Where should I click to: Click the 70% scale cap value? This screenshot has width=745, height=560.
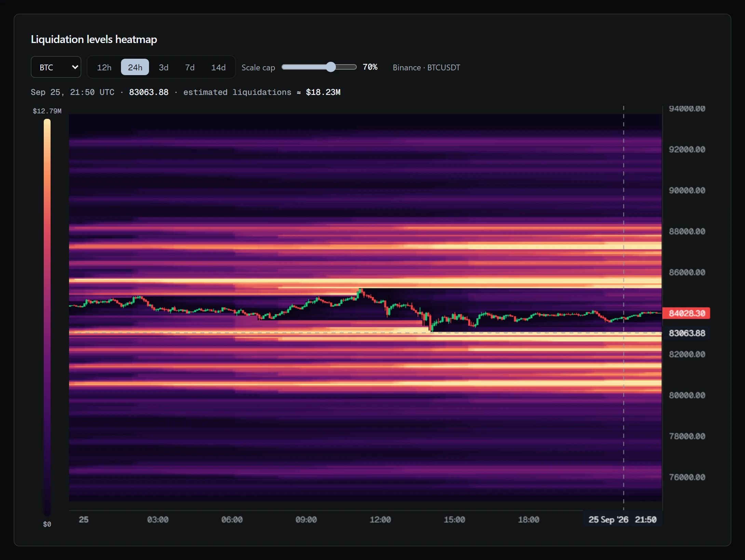370,67
